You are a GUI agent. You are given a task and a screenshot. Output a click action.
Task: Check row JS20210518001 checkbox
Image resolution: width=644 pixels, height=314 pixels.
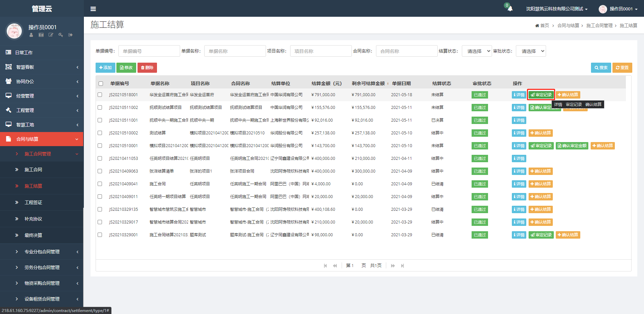tap(100, 95)
